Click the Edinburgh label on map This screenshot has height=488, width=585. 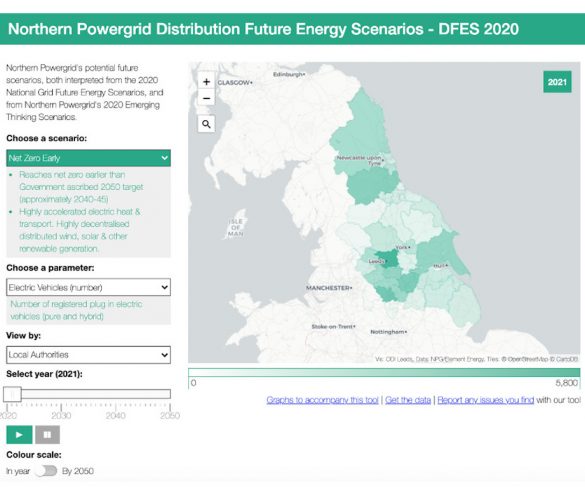tap(289, 74)
